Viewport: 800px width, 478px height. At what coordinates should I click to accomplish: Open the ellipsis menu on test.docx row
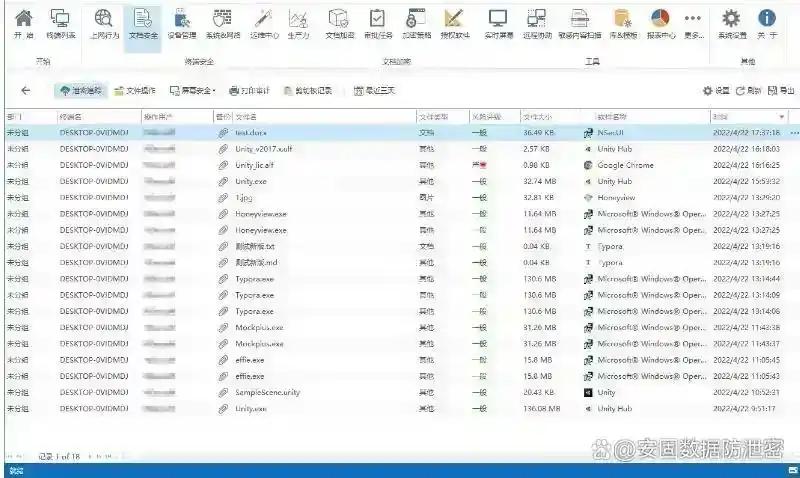click(794, 133)
